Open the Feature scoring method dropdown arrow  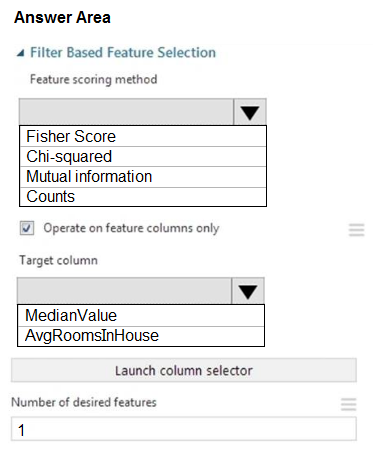(x=250, y=112)
